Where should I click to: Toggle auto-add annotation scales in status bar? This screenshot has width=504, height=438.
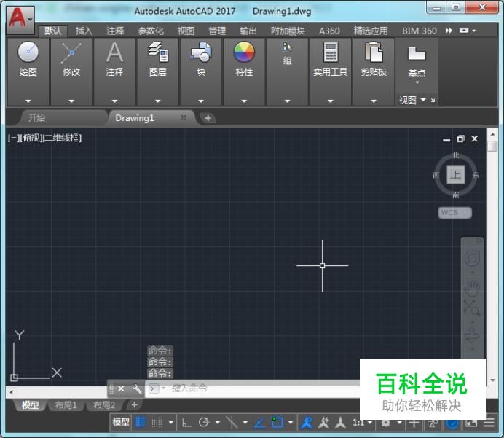pos(323,422)
